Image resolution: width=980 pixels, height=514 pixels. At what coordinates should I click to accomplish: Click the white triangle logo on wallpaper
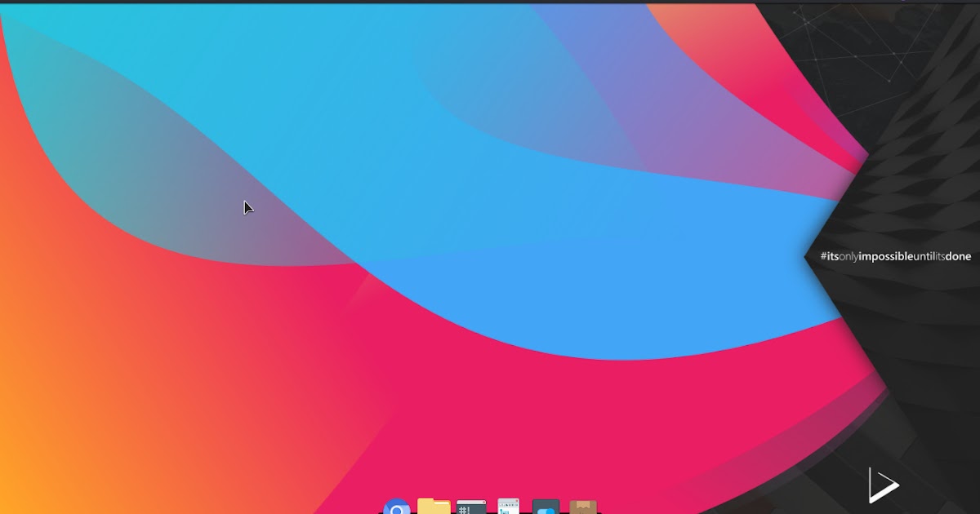pos(882,485)
